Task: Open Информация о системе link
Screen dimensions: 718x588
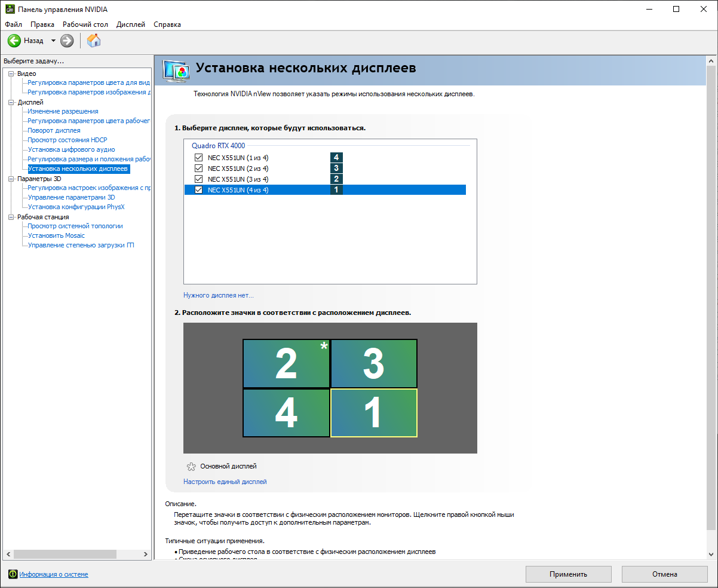Action: [x=54, y=574]
